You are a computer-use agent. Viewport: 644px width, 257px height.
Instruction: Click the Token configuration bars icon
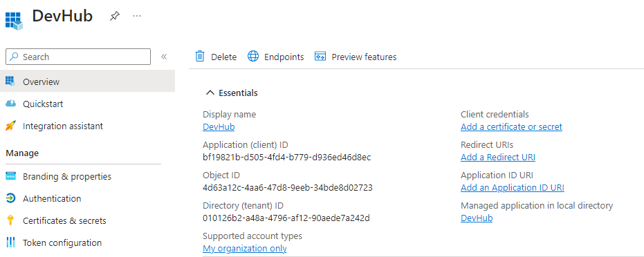pyautogui.click(x=10, y=242)
